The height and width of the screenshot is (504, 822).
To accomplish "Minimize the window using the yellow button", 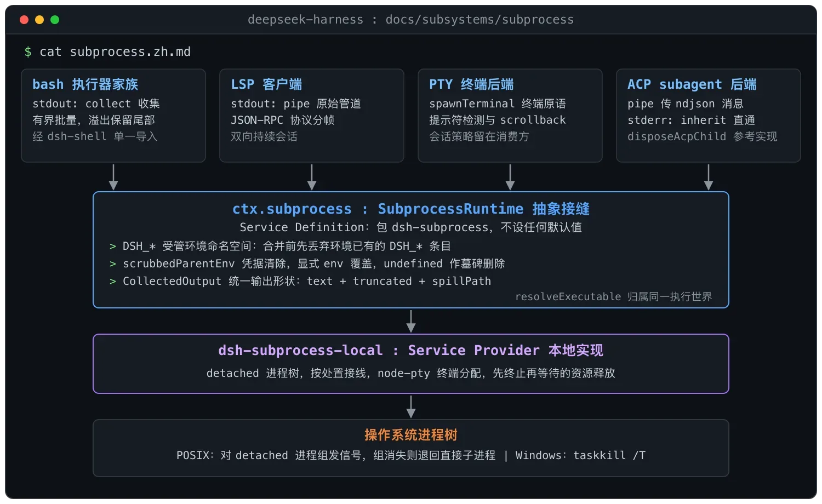I will [39, 20].
